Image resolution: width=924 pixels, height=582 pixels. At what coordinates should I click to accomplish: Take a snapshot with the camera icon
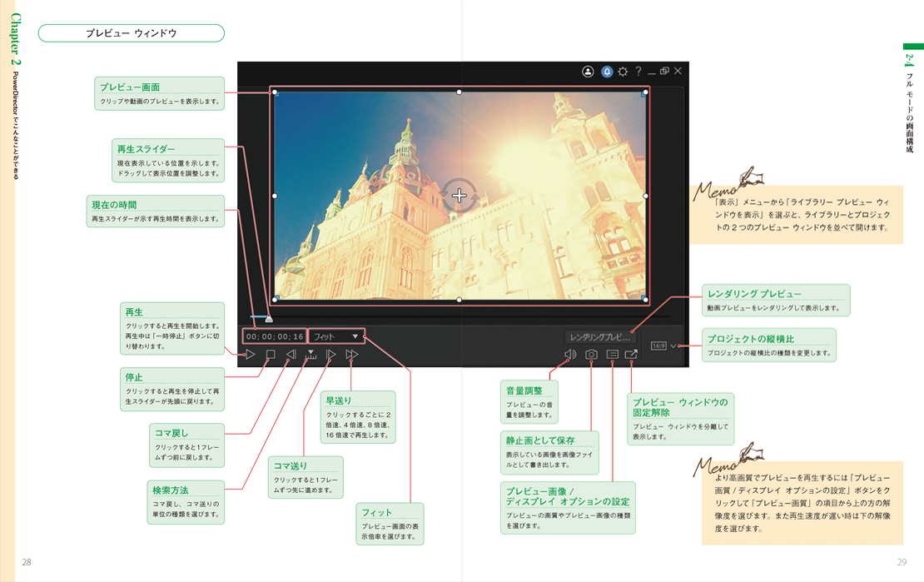591,355
